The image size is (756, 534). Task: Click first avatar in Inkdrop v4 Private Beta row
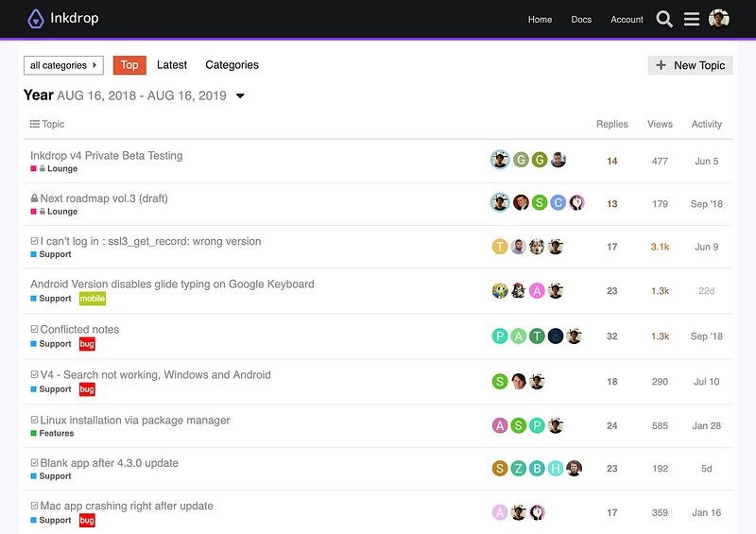[500, 160]
